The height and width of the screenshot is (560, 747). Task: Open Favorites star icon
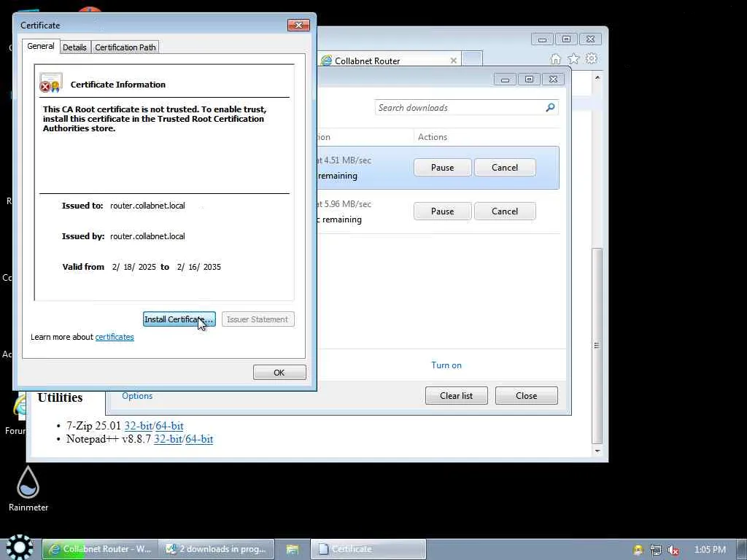coord(573,58)
